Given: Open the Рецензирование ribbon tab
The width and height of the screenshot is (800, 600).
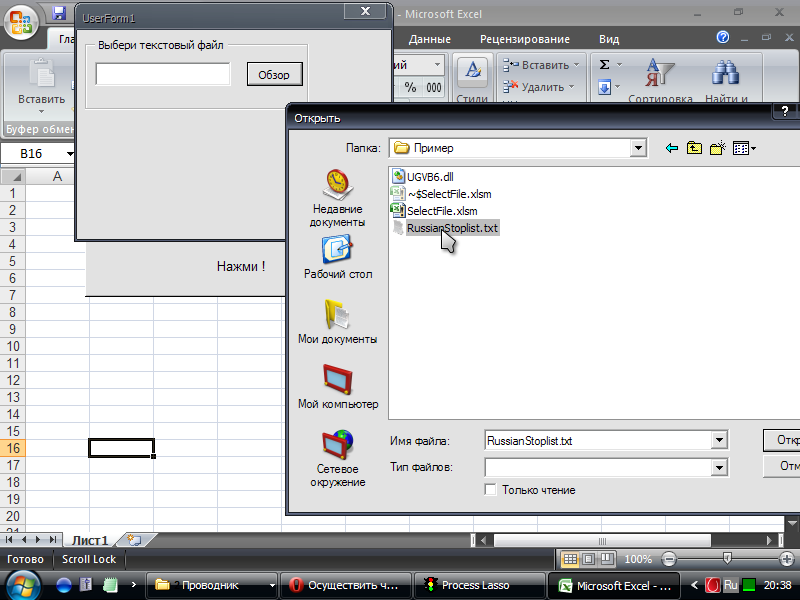Looking at the screenshot, I should click(x=524, y=39).
